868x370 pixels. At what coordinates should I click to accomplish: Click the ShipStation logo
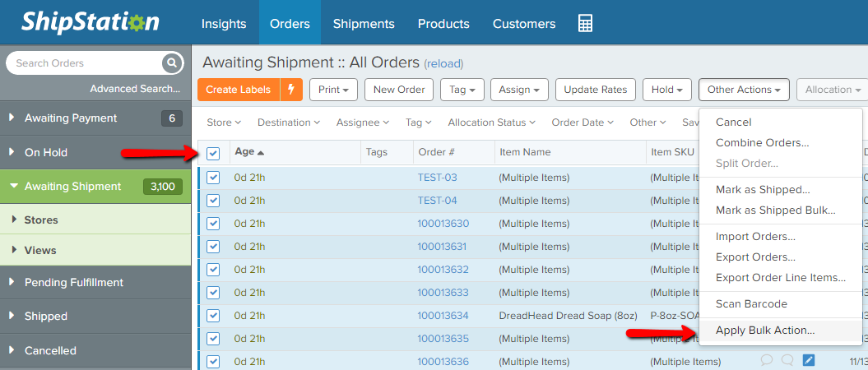(x=91, y=22)
